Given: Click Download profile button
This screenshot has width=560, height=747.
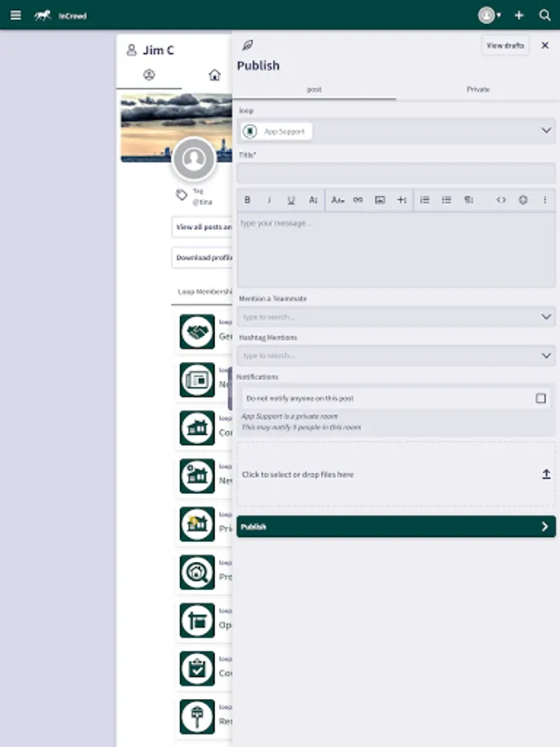Looking at the screenshot, I should (202, 258).
